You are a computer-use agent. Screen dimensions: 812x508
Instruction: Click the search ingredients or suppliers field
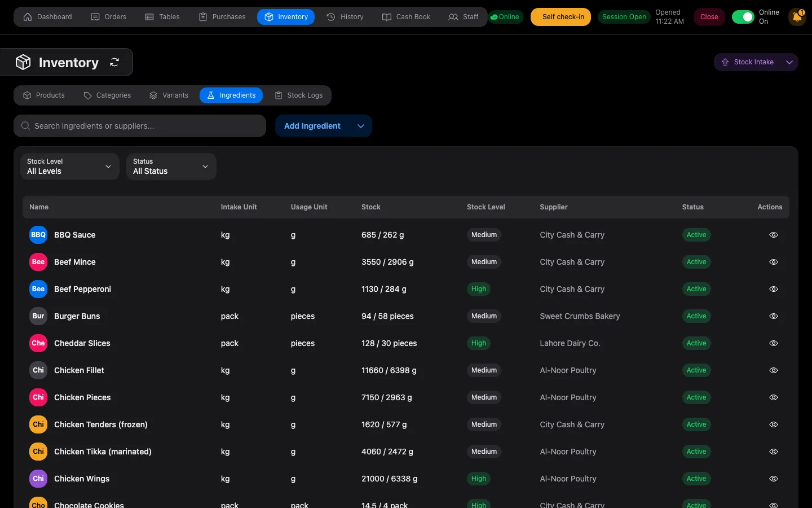[140, 126]
